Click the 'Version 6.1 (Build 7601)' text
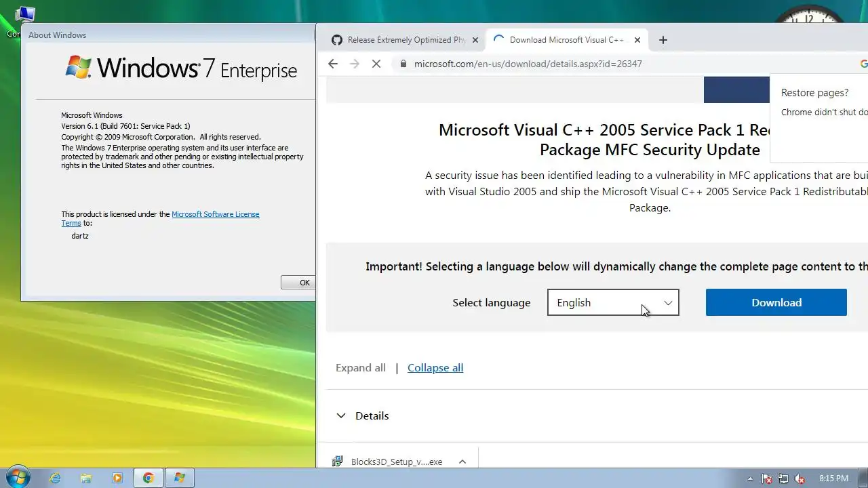The width and height of the screenshot is (868, 488). pyautogui.click(x=125, y=126)
